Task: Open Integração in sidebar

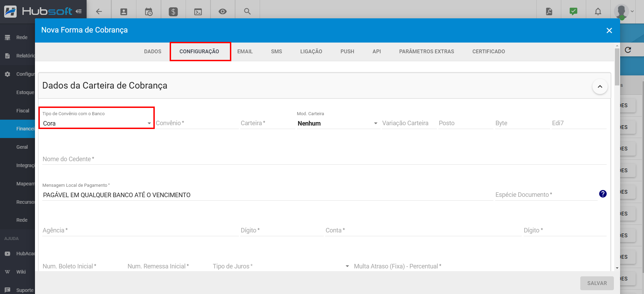Action: tap(17, 165)
